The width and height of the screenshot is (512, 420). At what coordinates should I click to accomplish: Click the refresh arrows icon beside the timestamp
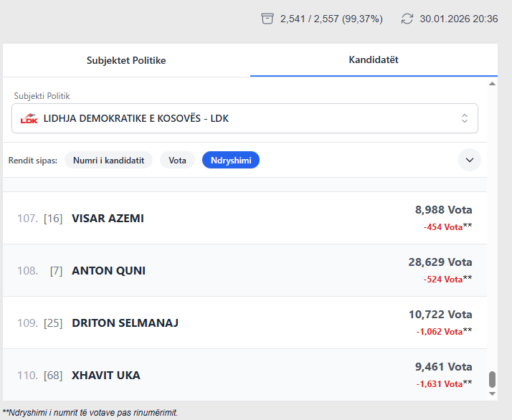click(x=407, y=19)
